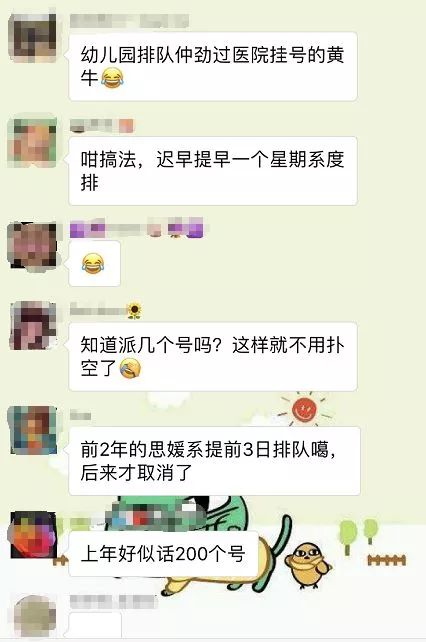Select the 前2年的思媛系提前3日排队 message bubble
The height and width of the screenshot is (642, 426).
click(215, 461)
